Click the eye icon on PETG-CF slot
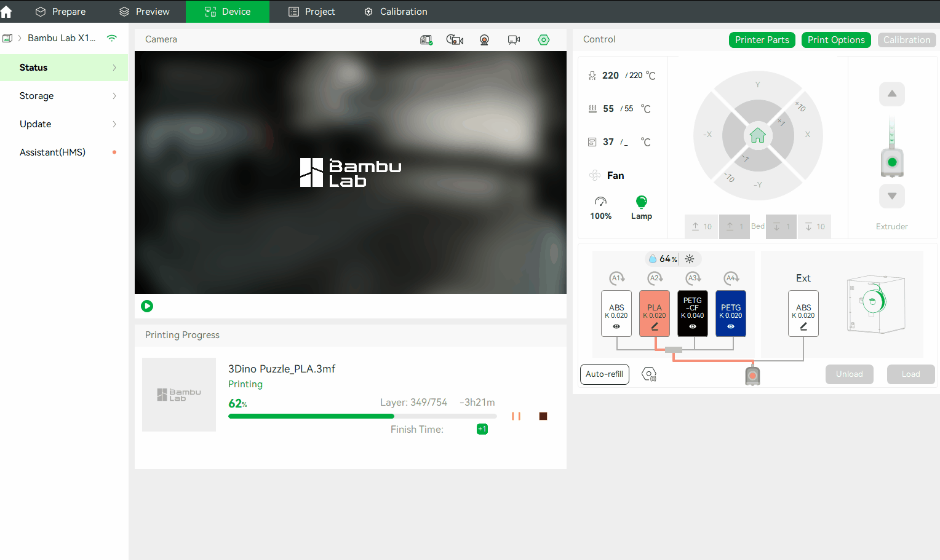This screenshot has height=560, width=940. [x=693, y=326]
